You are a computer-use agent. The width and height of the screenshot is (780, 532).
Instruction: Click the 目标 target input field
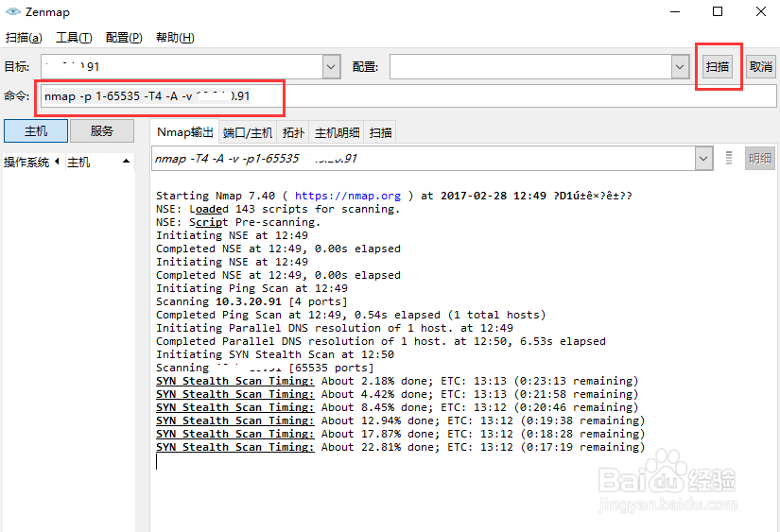tap(182, 67)
